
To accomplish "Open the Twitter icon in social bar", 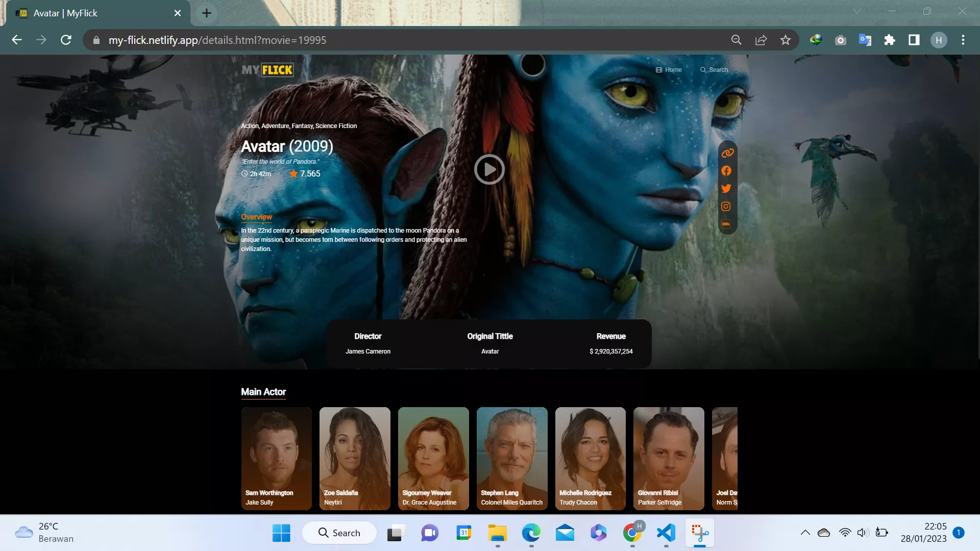I will click(726, 188).
